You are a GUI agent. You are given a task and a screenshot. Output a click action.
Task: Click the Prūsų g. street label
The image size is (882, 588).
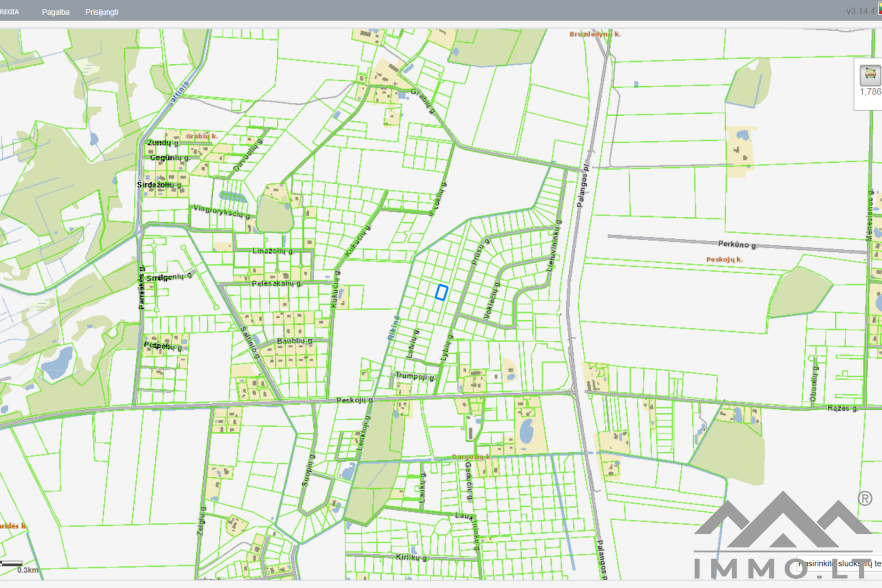[x=481, y=251]
